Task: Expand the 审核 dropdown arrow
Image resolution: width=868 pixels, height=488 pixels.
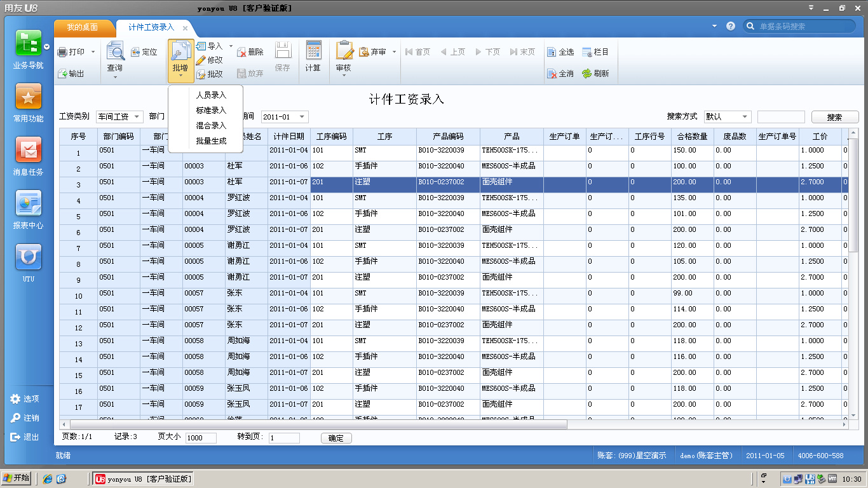Action: click(x=344, y=76)
